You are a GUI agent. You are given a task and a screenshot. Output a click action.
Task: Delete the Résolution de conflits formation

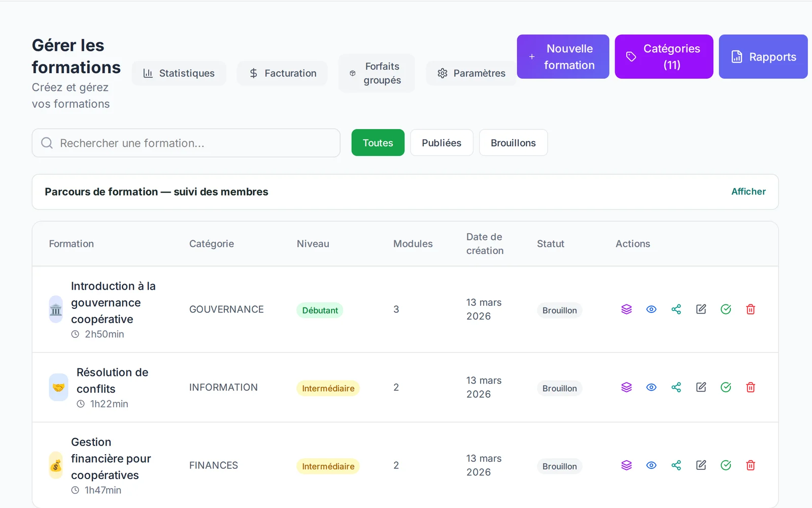751,387
